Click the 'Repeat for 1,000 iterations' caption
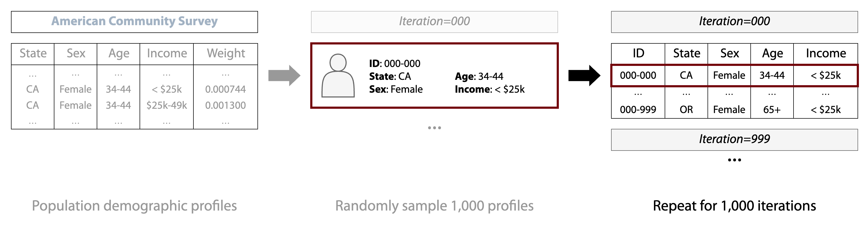 pyautogui.click(x=734, y=206)
